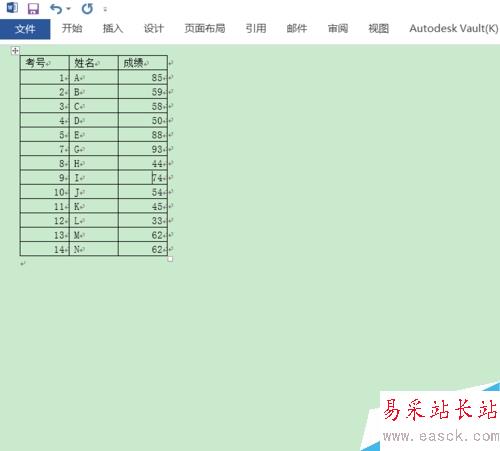Click the name cell A

(94, 77)
